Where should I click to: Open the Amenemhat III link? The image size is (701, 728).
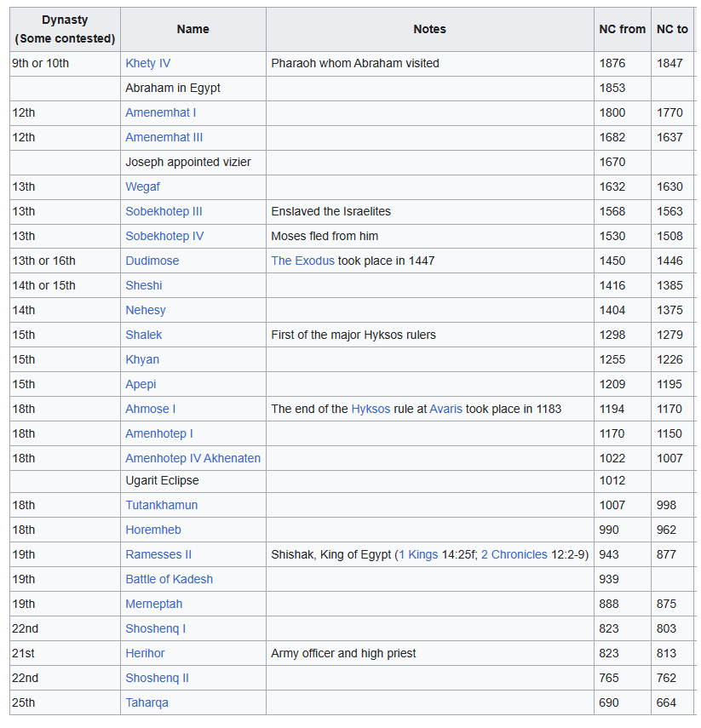pyautogui.click(x=164, y=137)
